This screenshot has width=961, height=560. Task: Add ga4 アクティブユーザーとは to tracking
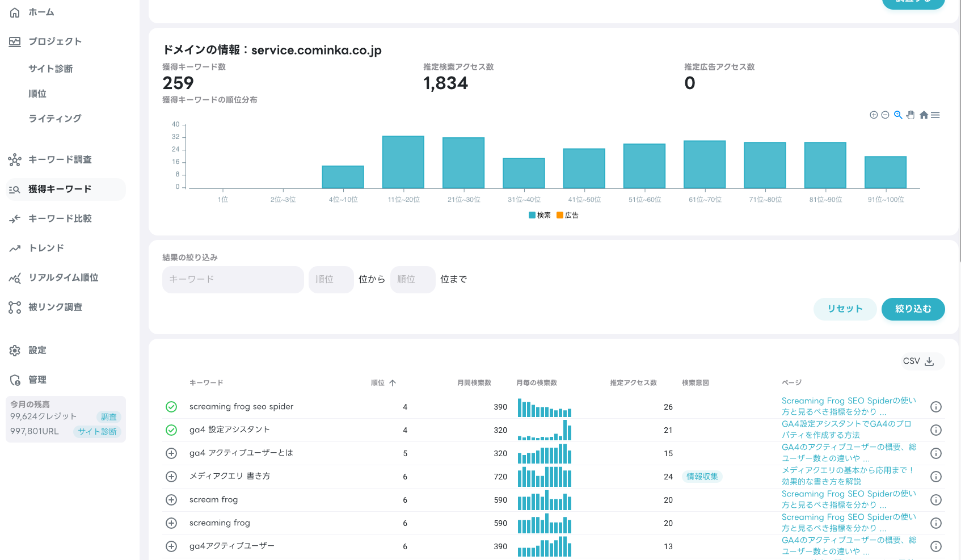(171, 453)
